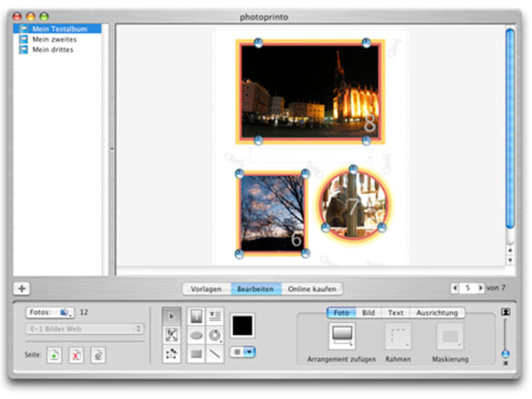Click the delete page icon
Image resolution: width=532 pixels, height=399 pixels.
coord(76,355)
